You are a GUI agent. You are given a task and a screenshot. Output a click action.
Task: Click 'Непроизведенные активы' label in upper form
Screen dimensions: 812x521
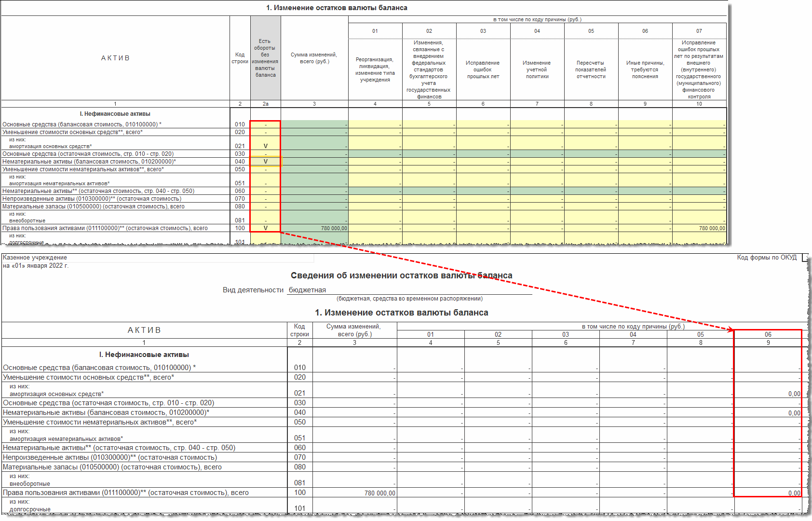point(92,199)
